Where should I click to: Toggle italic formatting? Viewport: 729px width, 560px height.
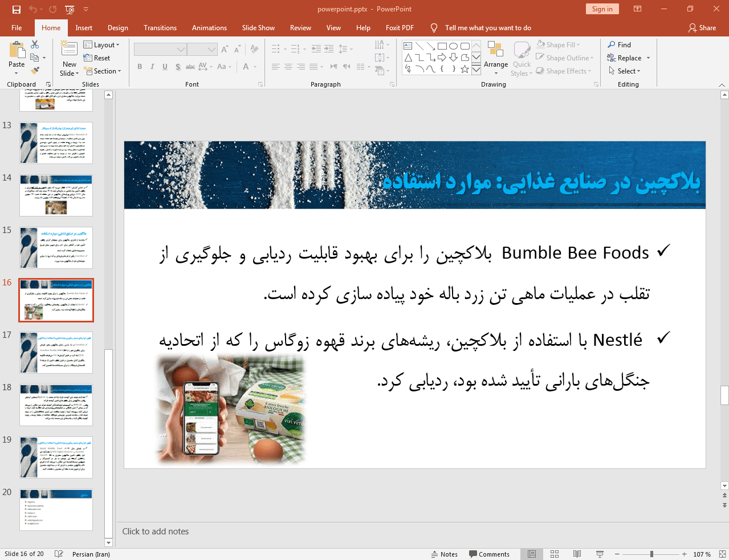point(152,67)
